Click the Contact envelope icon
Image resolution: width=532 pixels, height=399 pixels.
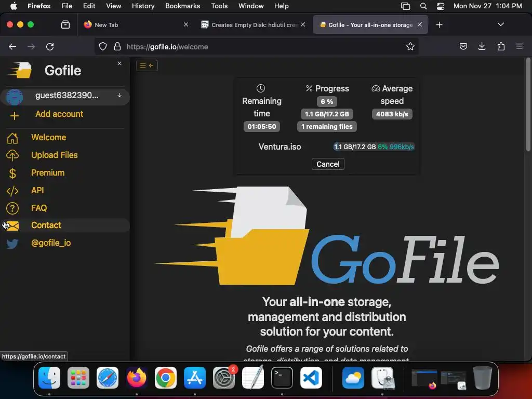[12, 225]
